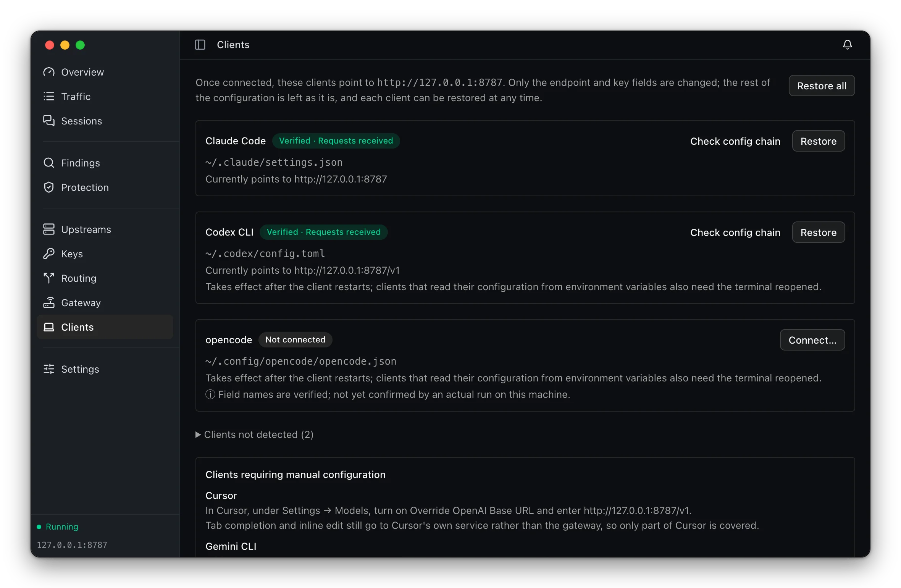Restore the Codex CLI client

819,233
